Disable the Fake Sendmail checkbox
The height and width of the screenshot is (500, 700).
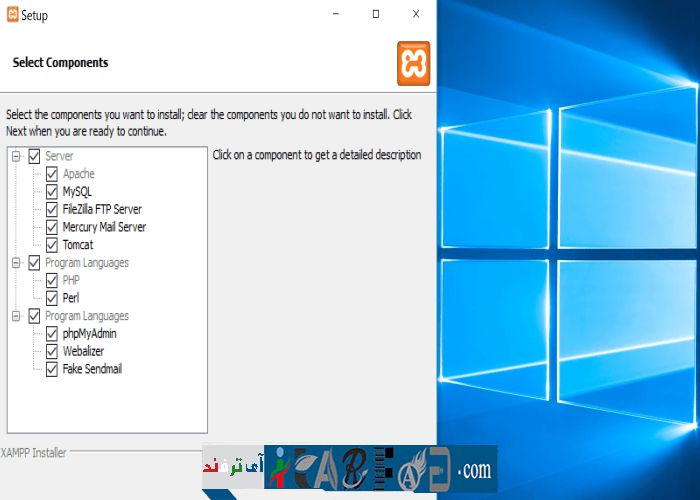tap(52, 369)
